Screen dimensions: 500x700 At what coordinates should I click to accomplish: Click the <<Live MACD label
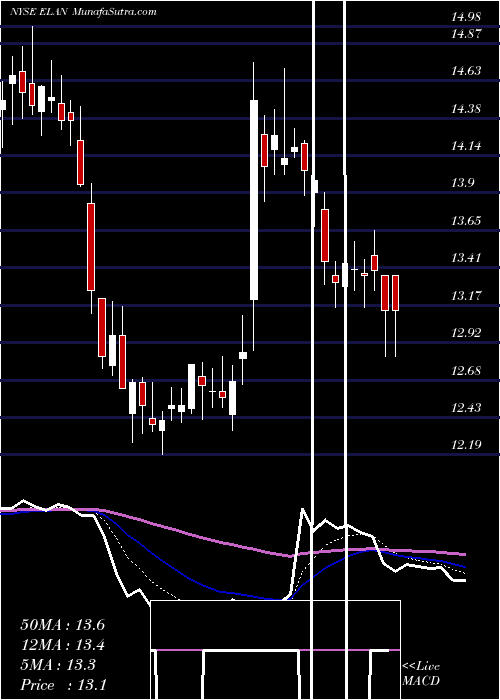point(421,674)
